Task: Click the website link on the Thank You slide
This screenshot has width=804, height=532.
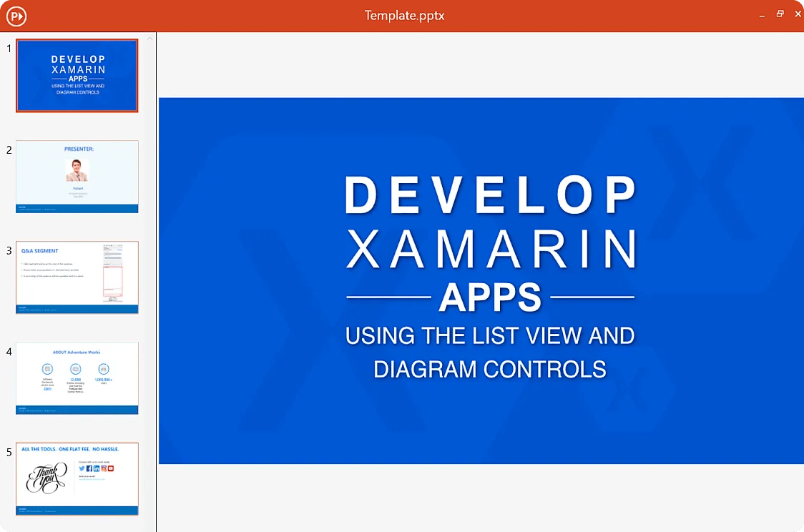Action: tap(93, 479)
